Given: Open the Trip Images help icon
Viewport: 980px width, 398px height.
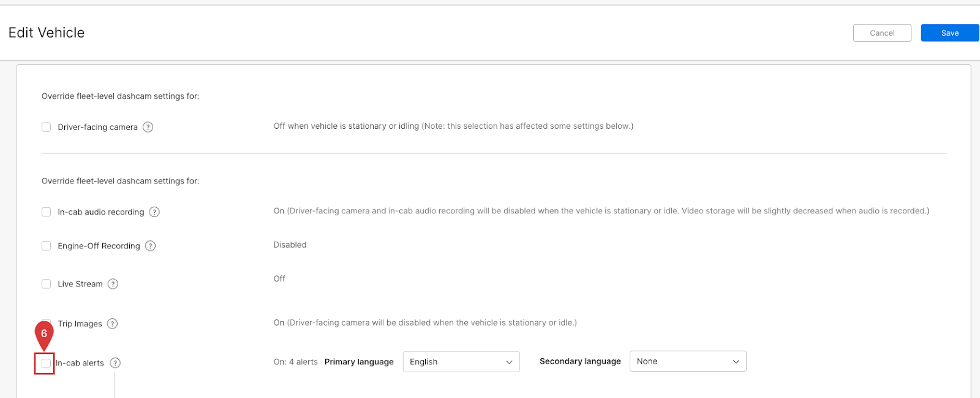Looking at the screenshot, I should [112, 324].
